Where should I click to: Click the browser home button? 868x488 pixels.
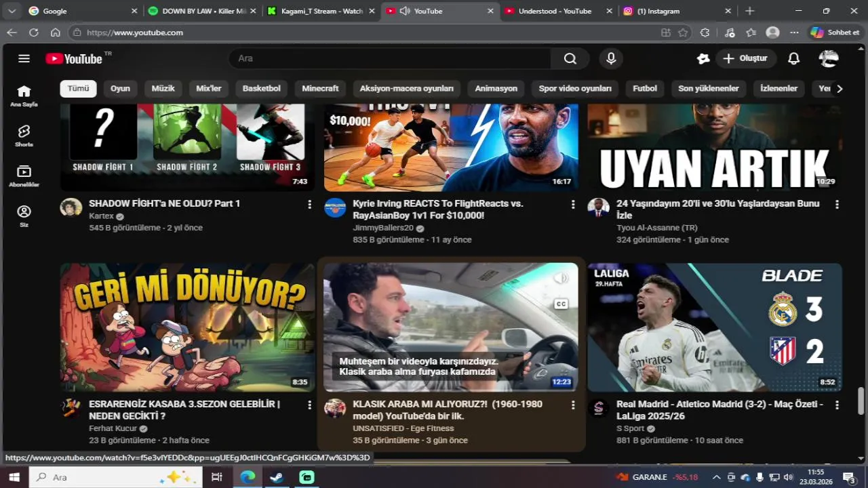56,33
